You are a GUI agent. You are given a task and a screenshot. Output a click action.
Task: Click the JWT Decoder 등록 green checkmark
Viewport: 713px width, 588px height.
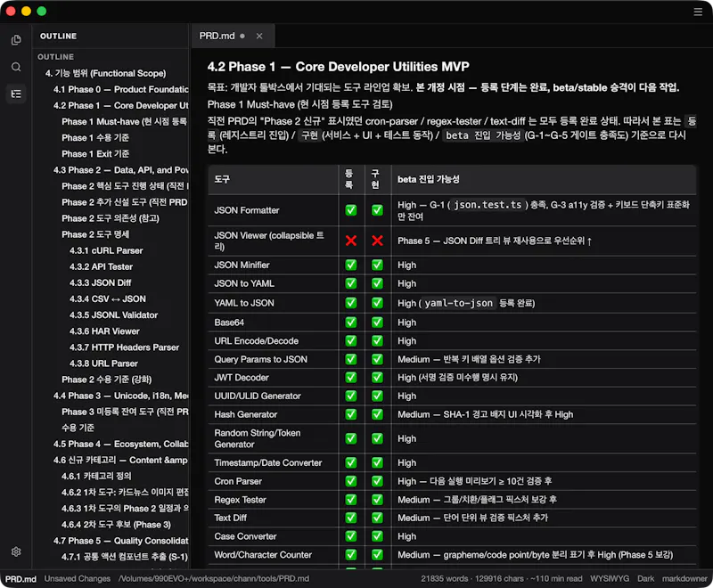pyautogui.click(x=351, y=377)
